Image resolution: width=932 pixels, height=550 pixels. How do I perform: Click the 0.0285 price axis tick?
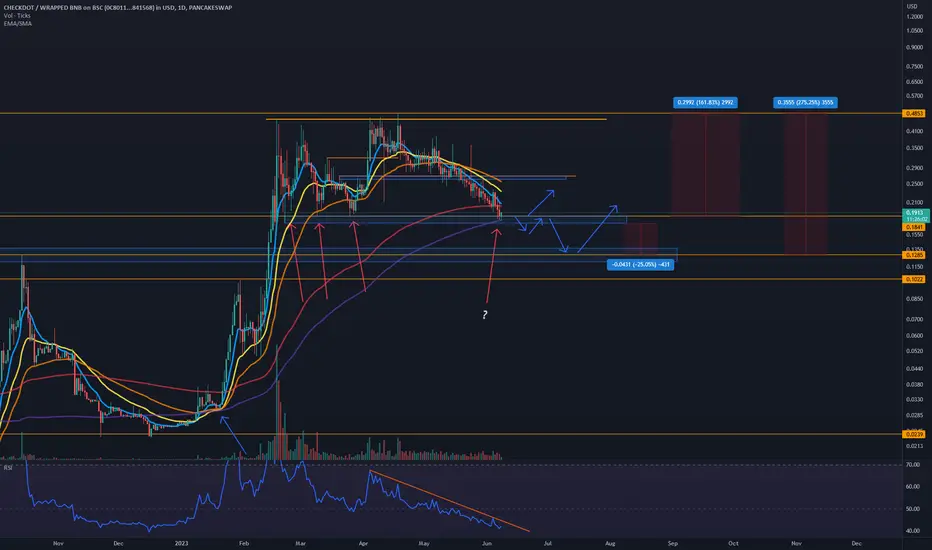914,416
